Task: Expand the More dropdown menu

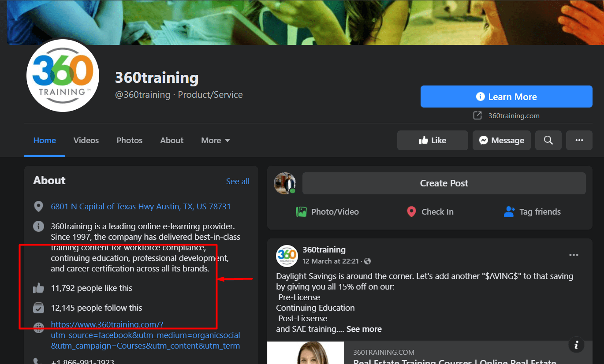Action: pyautogui.click(x=216, y=141)
